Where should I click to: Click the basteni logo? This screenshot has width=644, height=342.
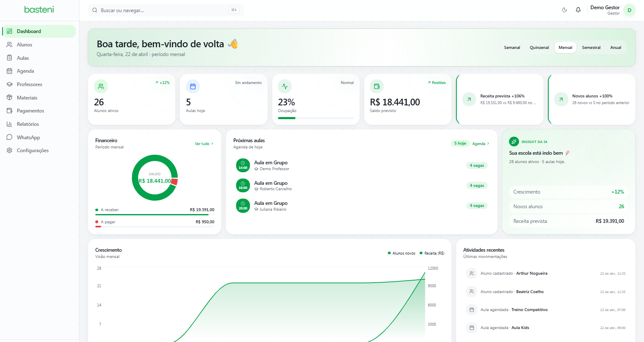39,10
